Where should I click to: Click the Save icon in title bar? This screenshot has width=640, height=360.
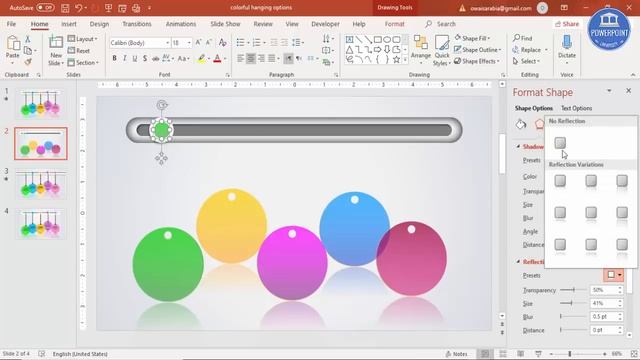pyautogui.click(x=65, y=8)
